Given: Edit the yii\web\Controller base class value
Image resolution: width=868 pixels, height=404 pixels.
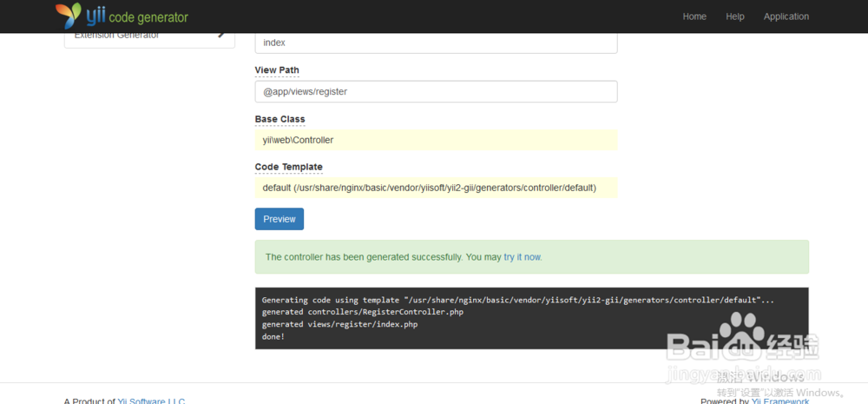Looking at the screenshot, I should pyautogui.click(x=436, y=140).
